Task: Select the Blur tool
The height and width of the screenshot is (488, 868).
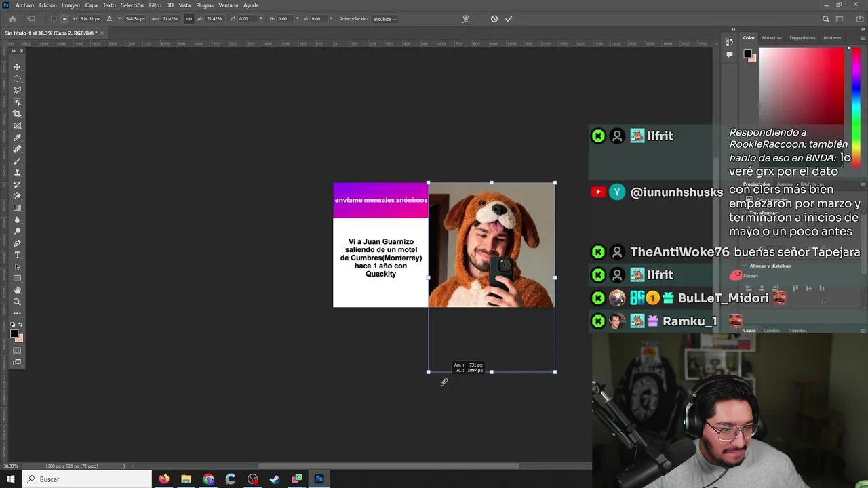Action: click(18, 220)
